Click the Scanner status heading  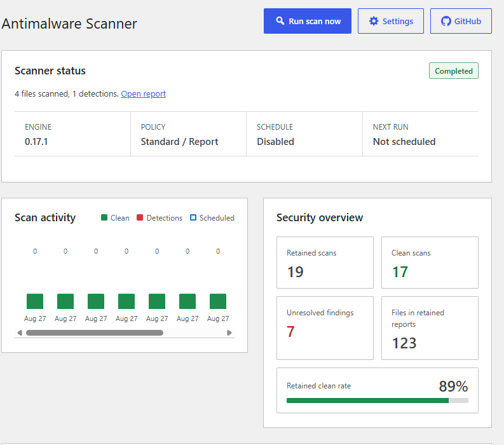[50, 71]
